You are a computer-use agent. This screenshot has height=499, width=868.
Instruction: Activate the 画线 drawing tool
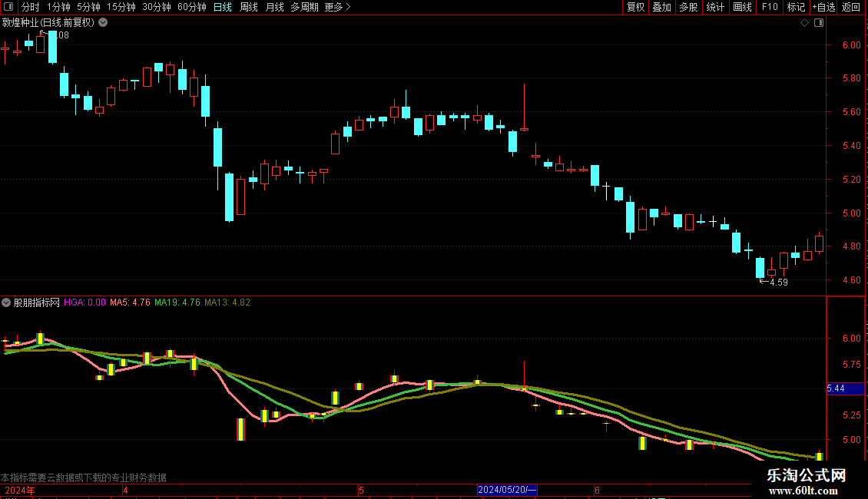[x=742, y=7]
